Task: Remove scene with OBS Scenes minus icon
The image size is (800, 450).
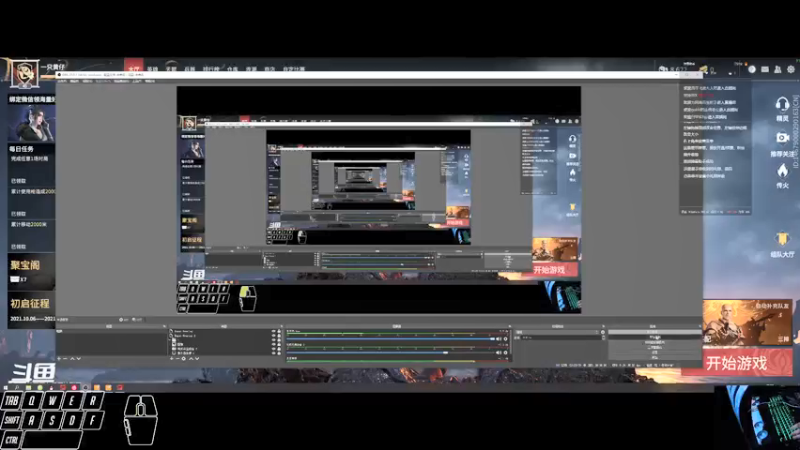Action: (65, 359)
